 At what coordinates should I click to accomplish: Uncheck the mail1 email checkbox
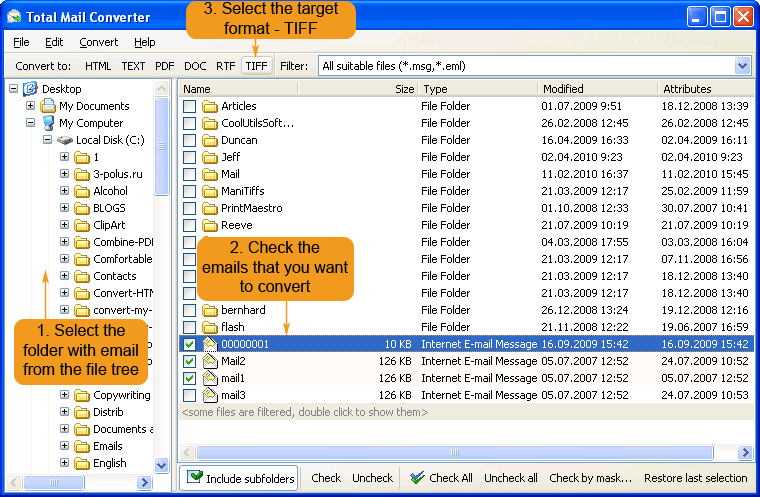click(190, 378)
